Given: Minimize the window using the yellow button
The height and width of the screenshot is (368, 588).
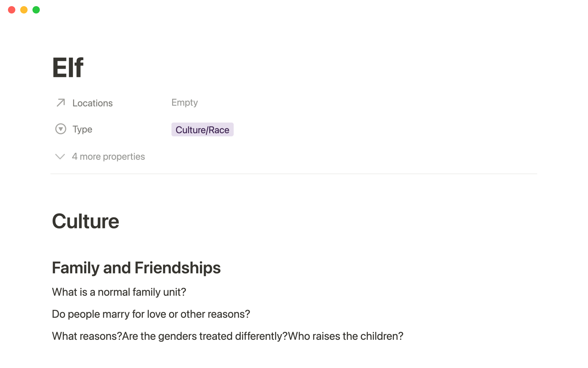Looking at the screenshot, I should pos(24,10).
